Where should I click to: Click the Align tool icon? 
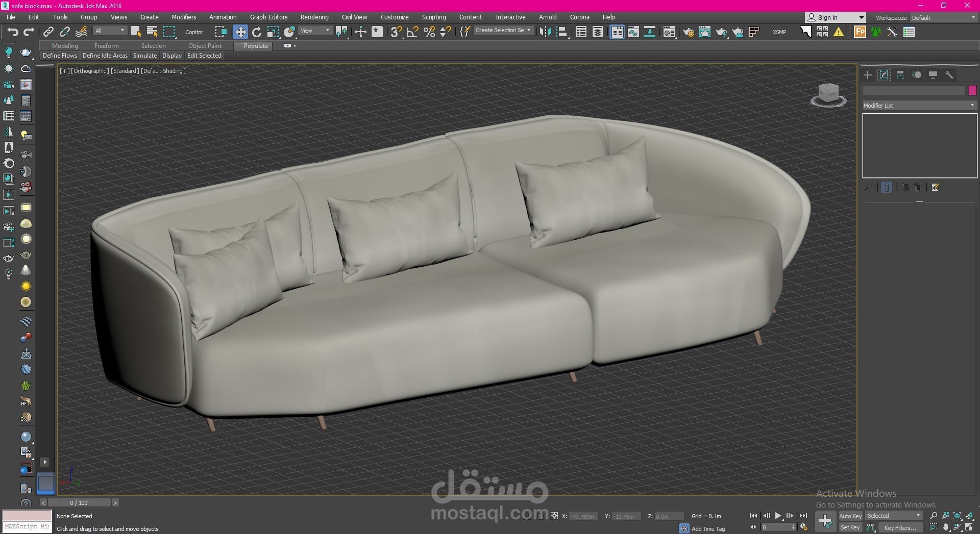point(561,32)
